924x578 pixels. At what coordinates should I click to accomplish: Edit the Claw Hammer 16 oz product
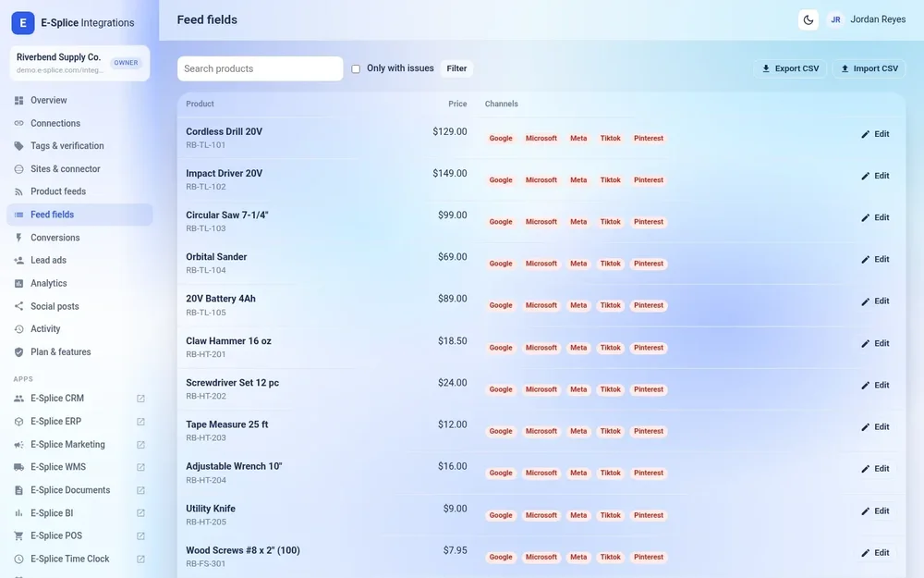point(875,343)
